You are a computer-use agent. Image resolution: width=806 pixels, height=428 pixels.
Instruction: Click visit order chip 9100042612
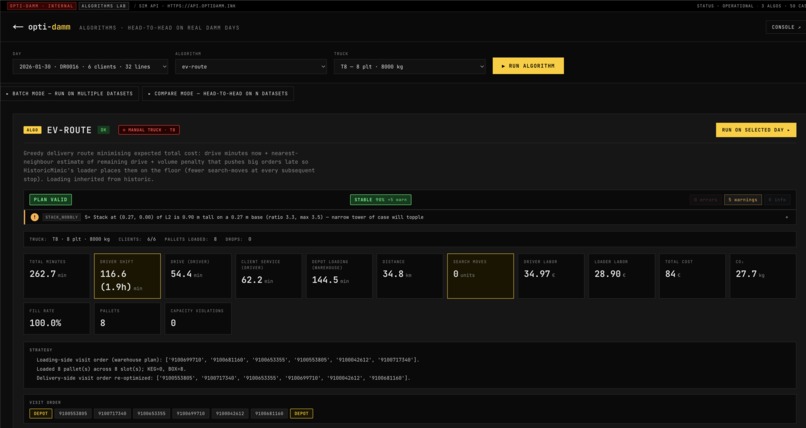coord(230,413)
